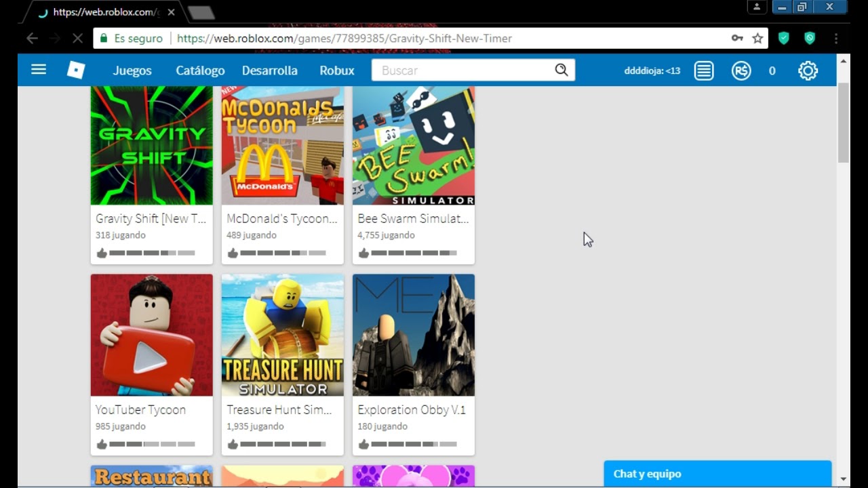The width and height of the screenshot is (868, 488).
Task: Click thumbs-up icon under McDonald's Tycoon
Action: (233, 253)
